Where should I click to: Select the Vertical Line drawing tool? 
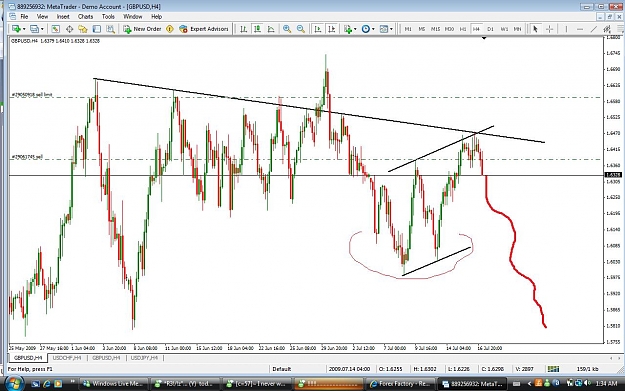coord(566,29)
